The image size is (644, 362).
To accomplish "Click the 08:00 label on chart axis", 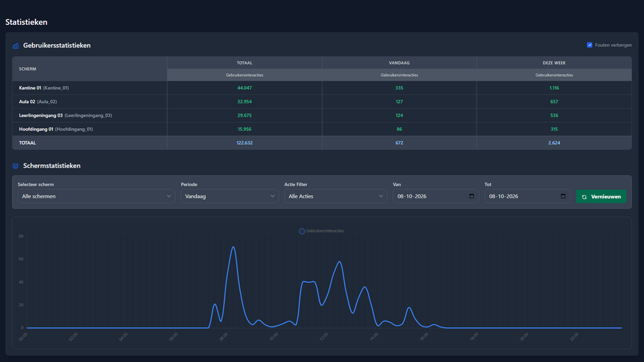I will point(223,337).
